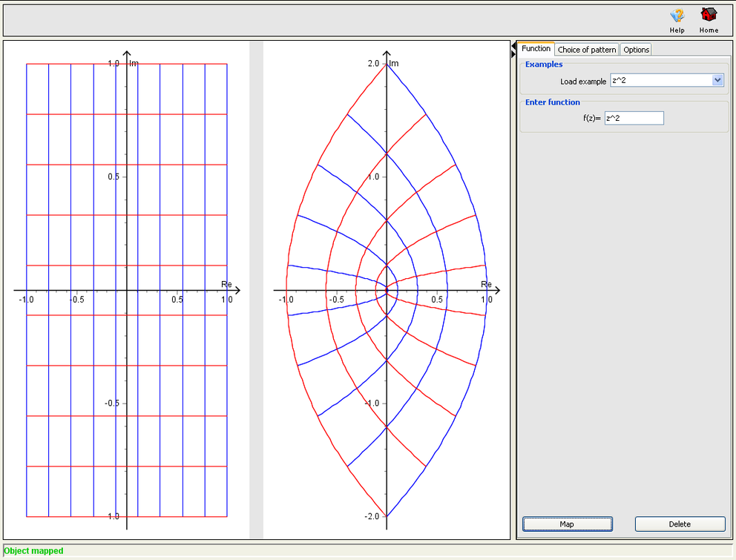736x560 pixels.
Task: Open the Options tab
Action: click(x=636, y=50)
